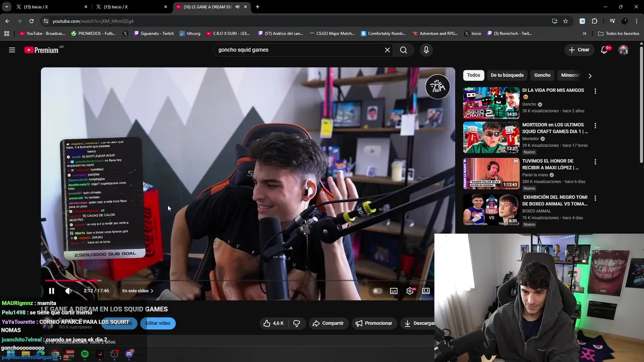The height and width of the screenshot is (362, 644).
Task: Open Spotify from the taskbar
Action: [85, 354]
